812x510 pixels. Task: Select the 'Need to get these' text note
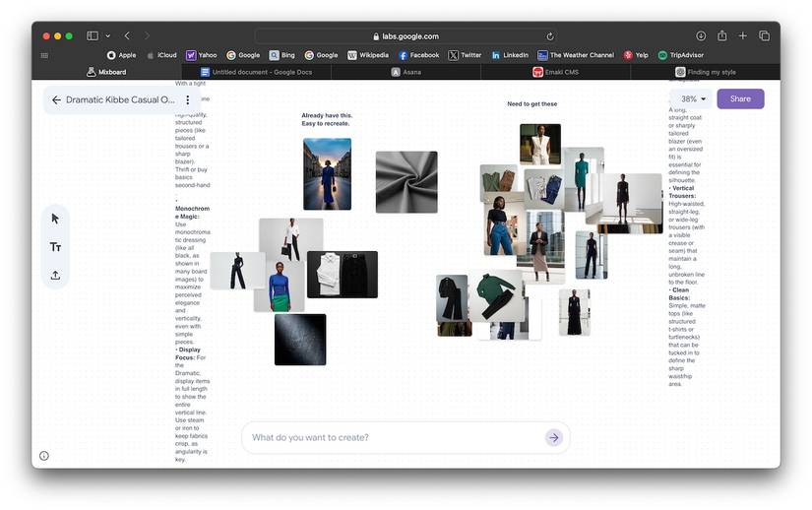[x=531, y=104]
